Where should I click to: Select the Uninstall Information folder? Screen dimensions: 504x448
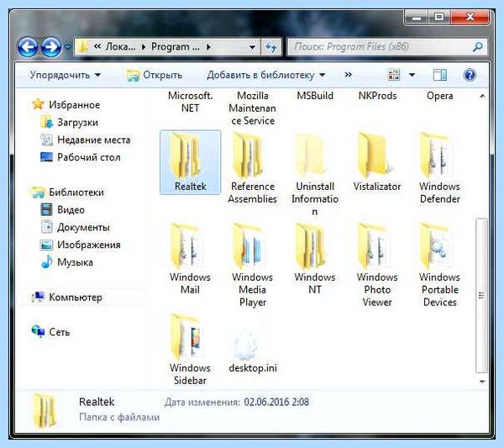pos(315,174)
